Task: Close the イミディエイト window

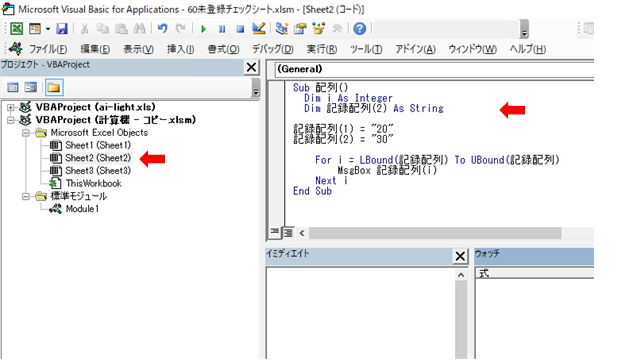Action: click(x=460, y=256)
